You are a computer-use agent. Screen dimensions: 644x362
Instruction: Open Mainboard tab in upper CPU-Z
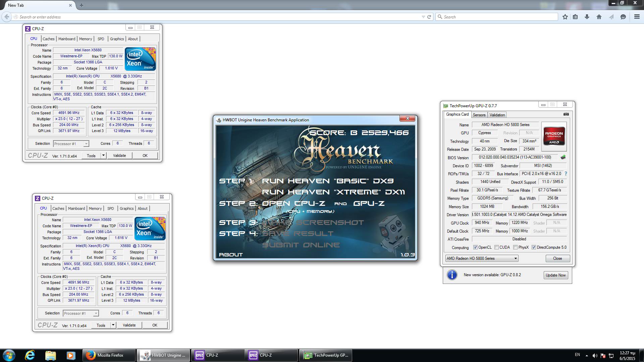pos(67,39)
